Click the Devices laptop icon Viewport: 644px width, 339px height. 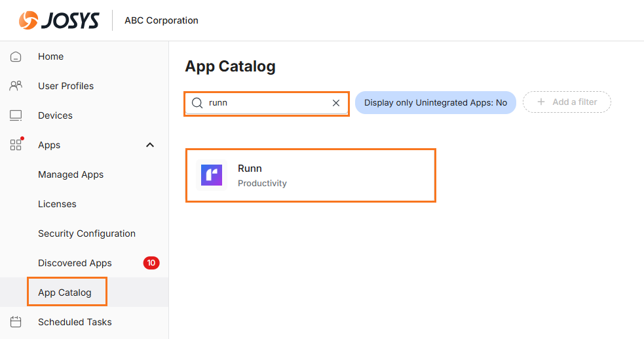[16, 115]
